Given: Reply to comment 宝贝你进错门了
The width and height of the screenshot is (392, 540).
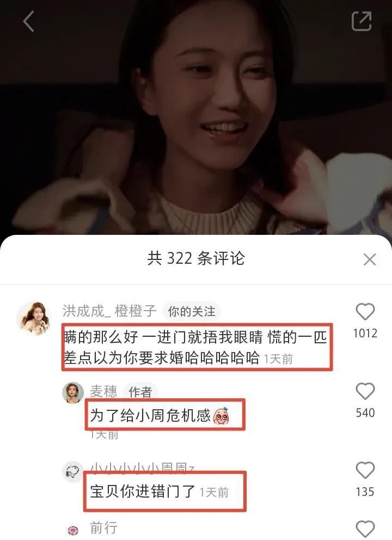Looking at the screenshot, I should (143, 492).
